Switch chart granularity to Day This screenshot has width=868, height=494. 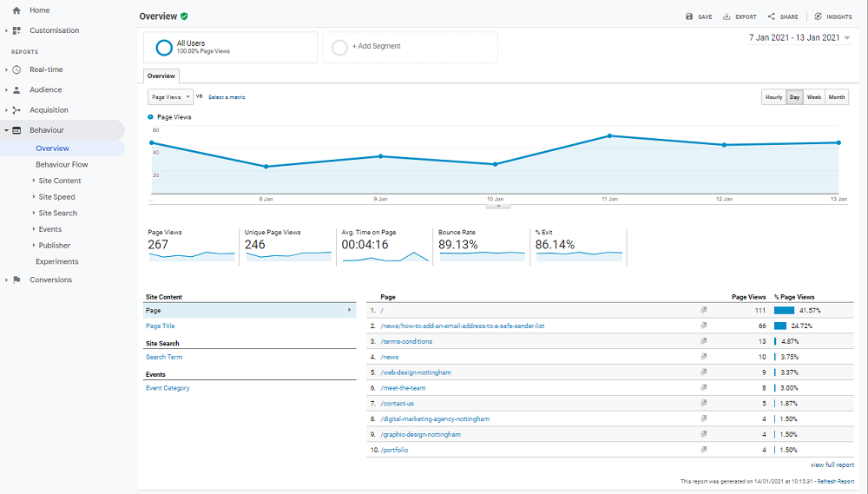795,97
